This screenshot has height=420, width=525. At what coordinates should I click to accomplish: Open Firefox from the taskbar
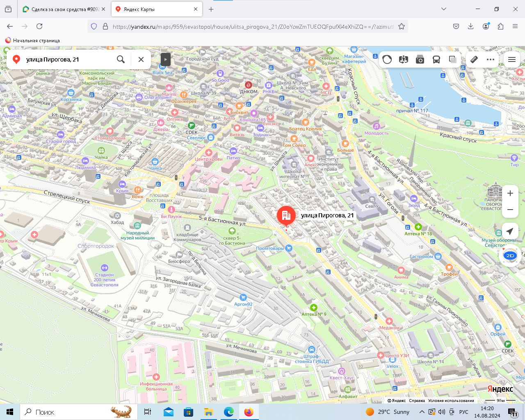[249, 412]
